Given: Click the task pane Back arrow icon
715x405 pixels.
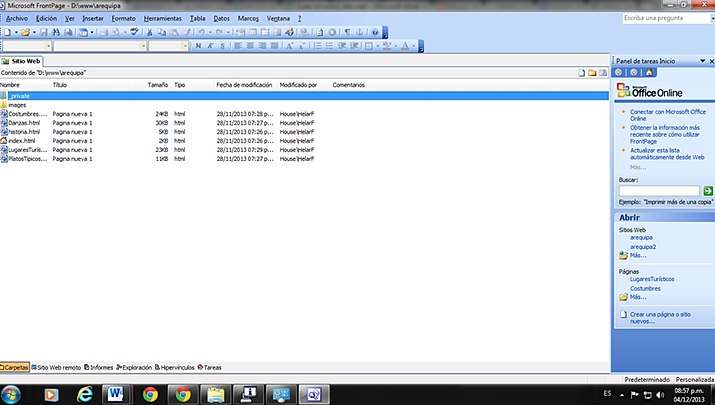Looking at the screenshot, I should click(x=618, y=72).
